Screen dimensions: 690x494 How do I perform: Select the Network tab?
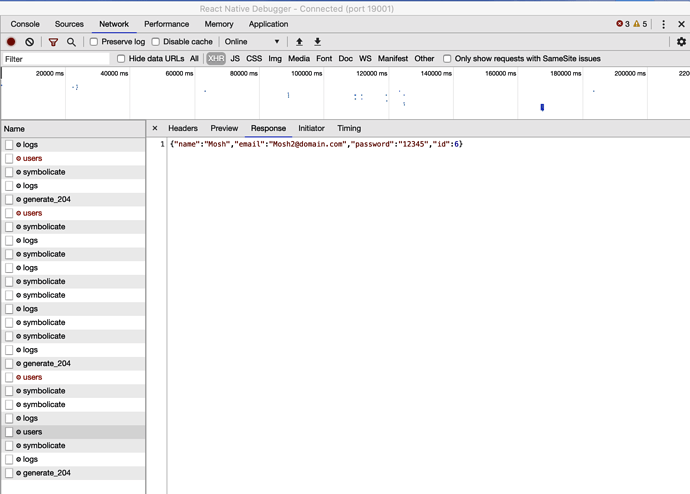pyautogui.click(x=114, y=24)
